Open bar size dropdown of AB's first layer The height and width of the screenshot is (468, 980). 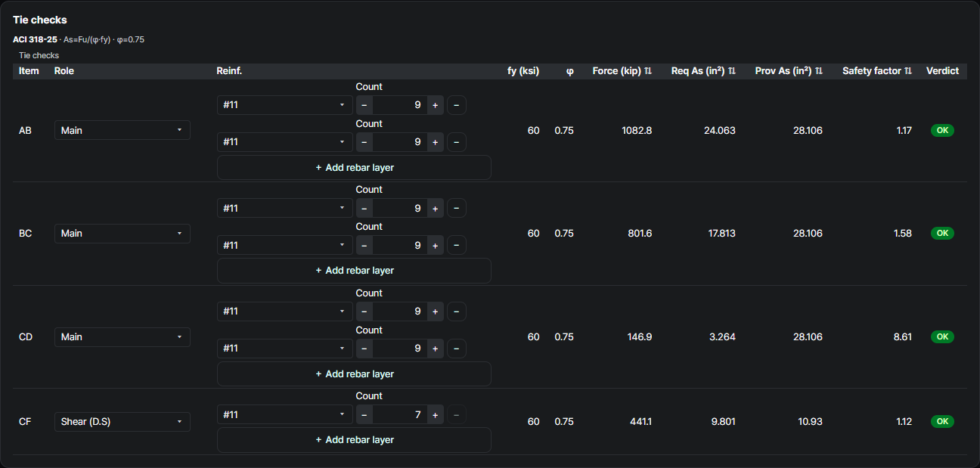285,105
